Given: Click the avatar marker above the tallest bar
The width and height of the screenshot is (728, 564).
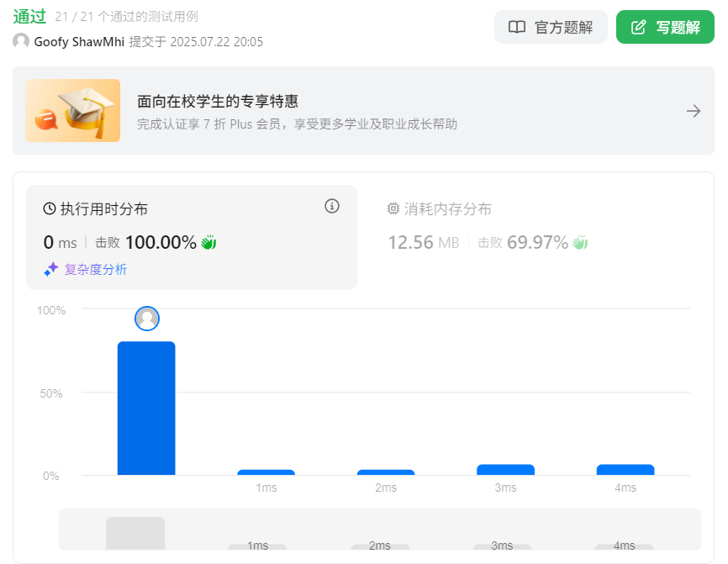Looking at the screenshot, I should tap(147, 319).
